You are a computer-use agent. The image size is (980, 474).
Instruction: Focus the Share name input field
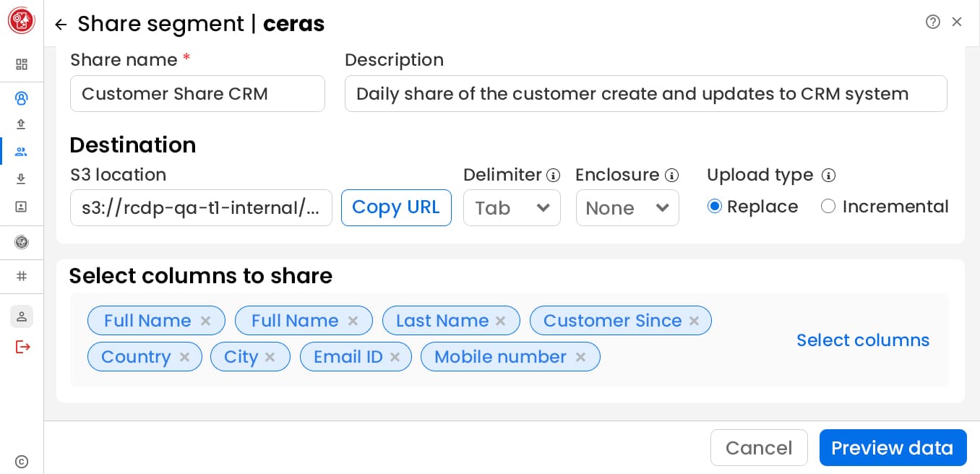point(197,94)
